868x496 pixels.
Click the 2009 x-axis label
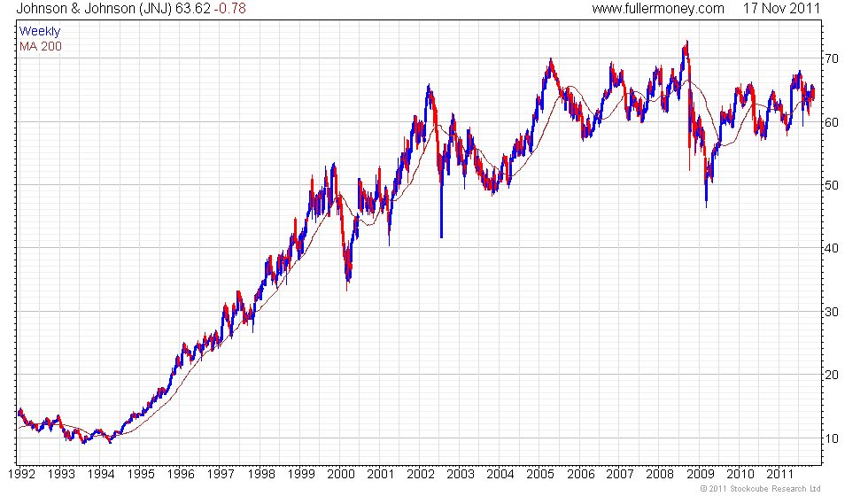[x=701, y=474]
